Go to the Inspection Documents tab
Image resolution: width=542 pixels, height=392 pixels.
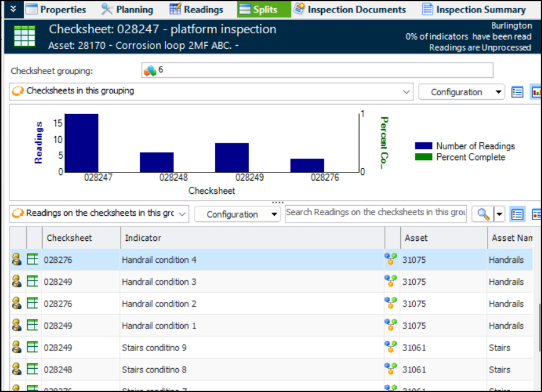(x=349, y=9)
